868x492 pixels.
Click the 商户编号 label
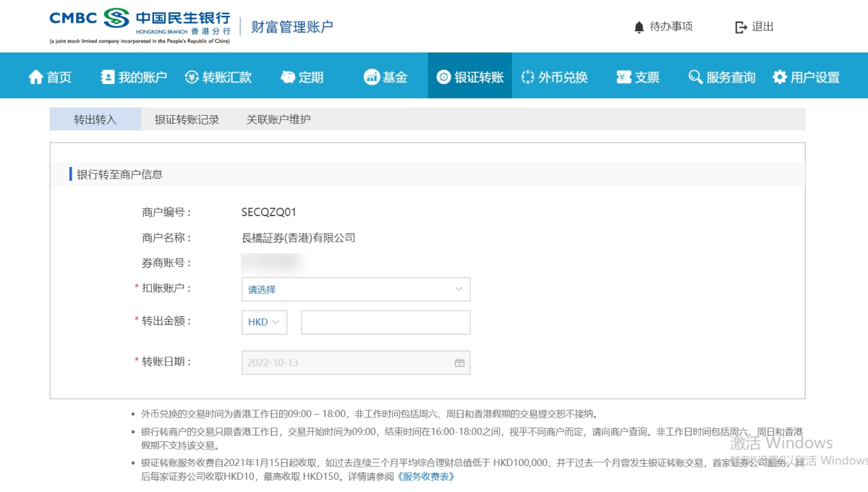tap(166, 213)
